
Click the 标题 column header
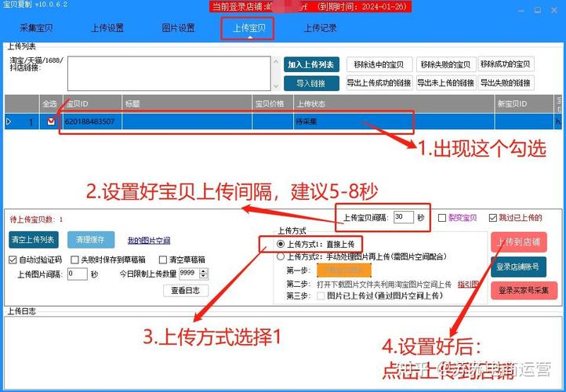click(187, 104)
